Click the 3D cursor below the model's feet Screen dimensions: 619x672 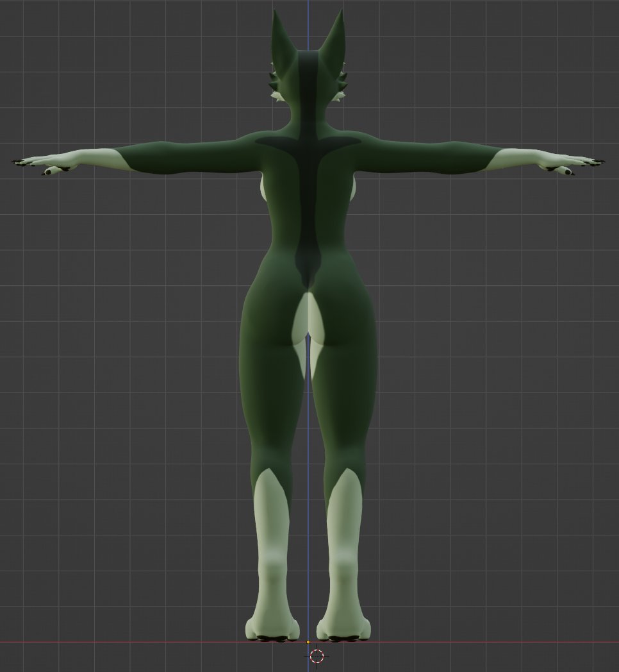pyautogui.click(x=317, y=656)
